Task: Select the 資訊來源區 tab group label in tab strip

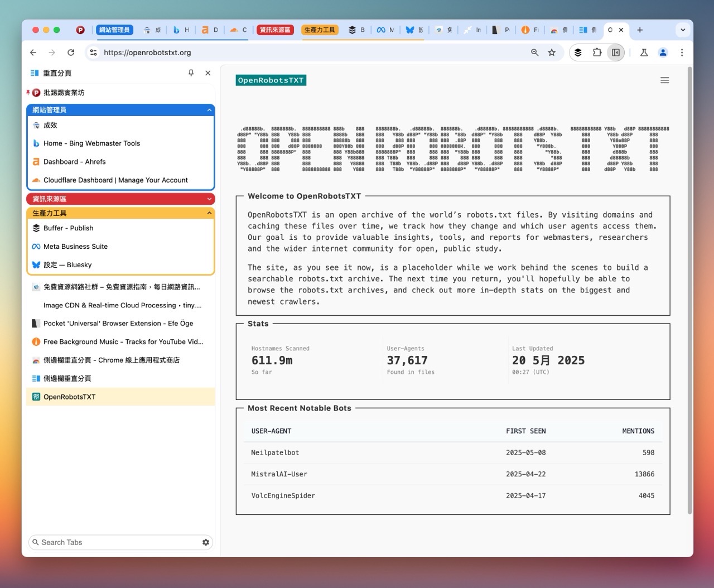Action: click(x=275, y=30)
